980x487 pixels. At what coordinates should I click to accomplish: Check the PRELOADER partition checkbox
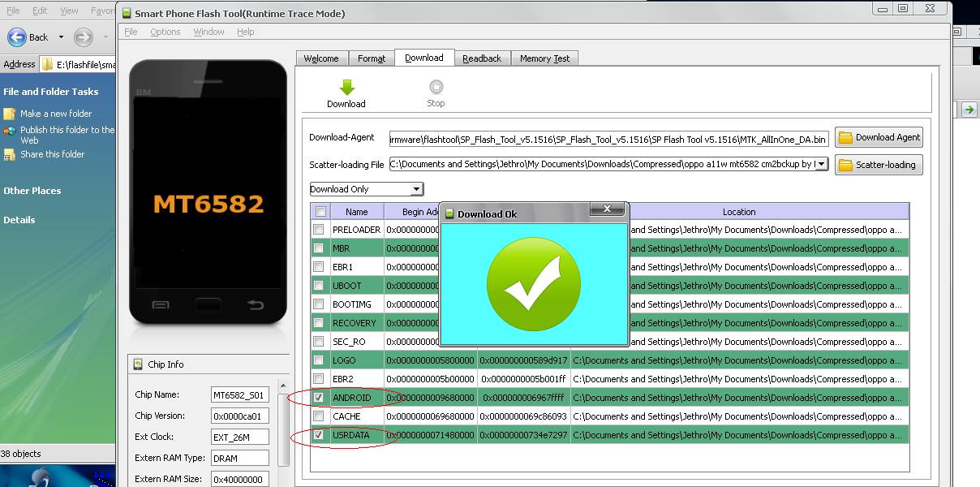(320, 230)
